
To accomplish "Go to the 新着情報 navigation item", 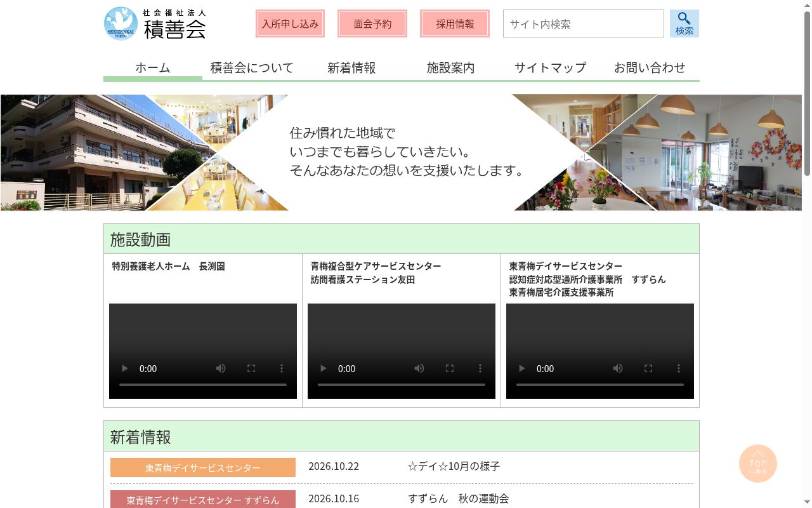I will click(x=351, y=67).
